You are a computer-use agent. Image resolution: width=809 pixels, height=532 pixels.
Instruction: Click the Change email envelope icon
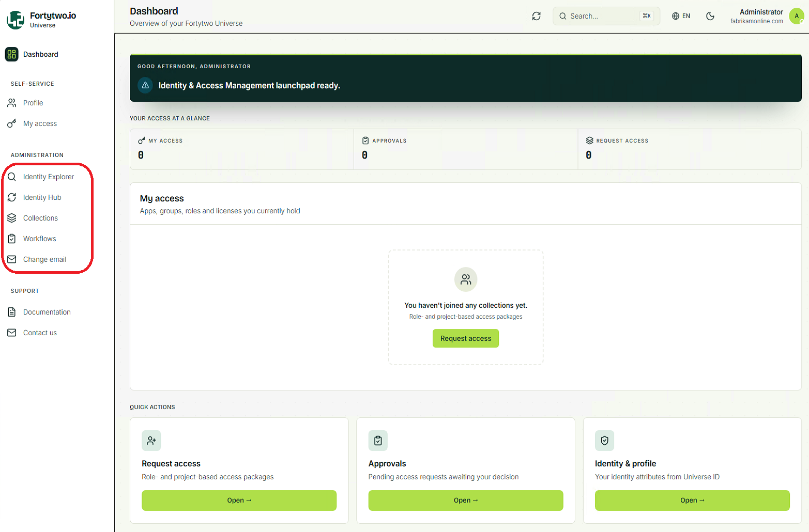click(12, 259)
